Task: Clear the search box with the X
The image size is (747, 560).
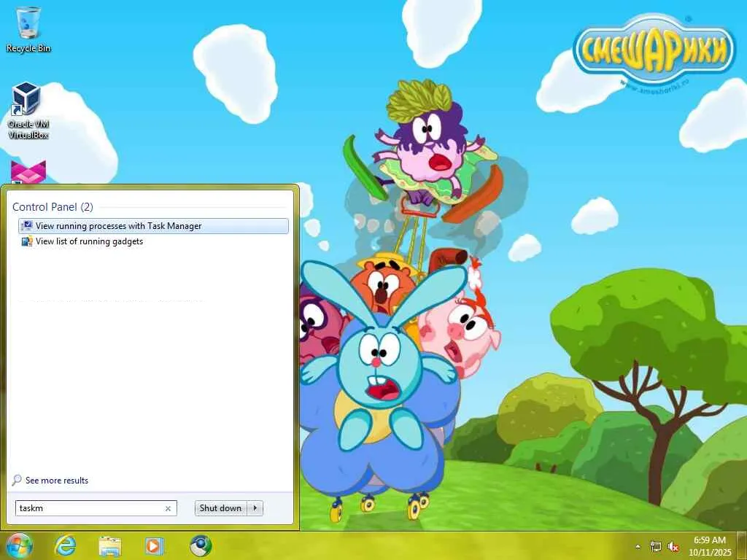Action: [168, 508]
